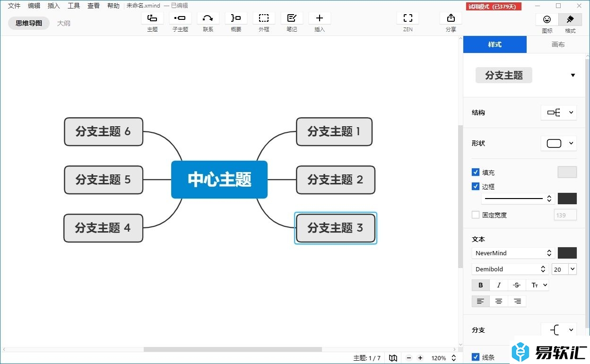Switch to the Canvas (画布) tab
This screenshot has height=364, width=590.
pyautogui.click(x=558, y=44)
